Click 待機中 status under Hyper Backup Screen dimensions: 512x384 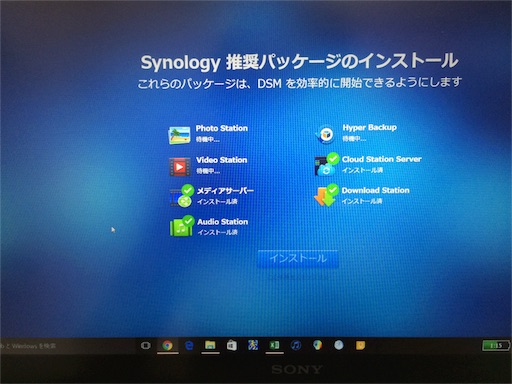click(x=354, y=139)
